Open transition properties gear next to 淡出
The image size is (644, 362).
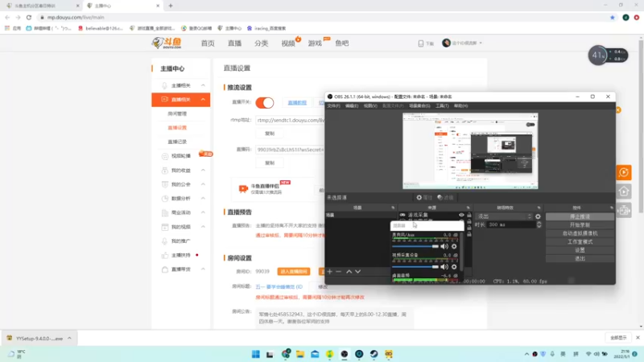tap(538, 216)
